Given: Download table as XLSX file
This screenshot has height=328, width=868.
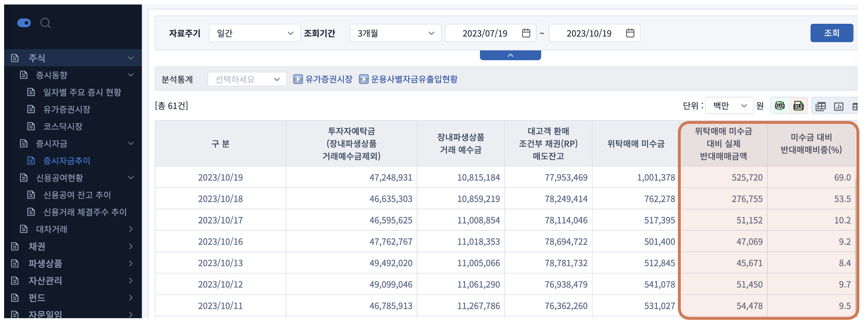Looking at the screenshot, I should click(x=780, y=106).
